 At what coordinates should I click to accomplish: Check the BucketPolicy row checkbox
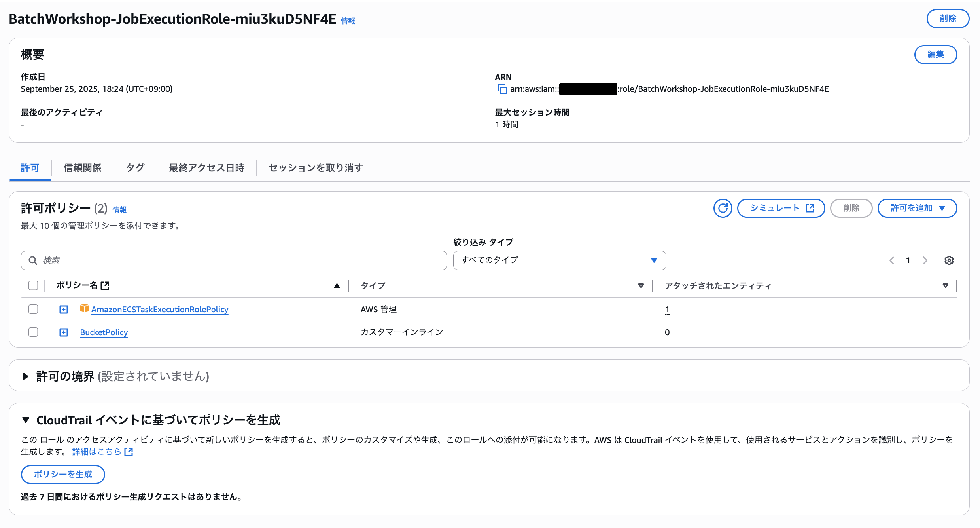click(x=33, y=332)
